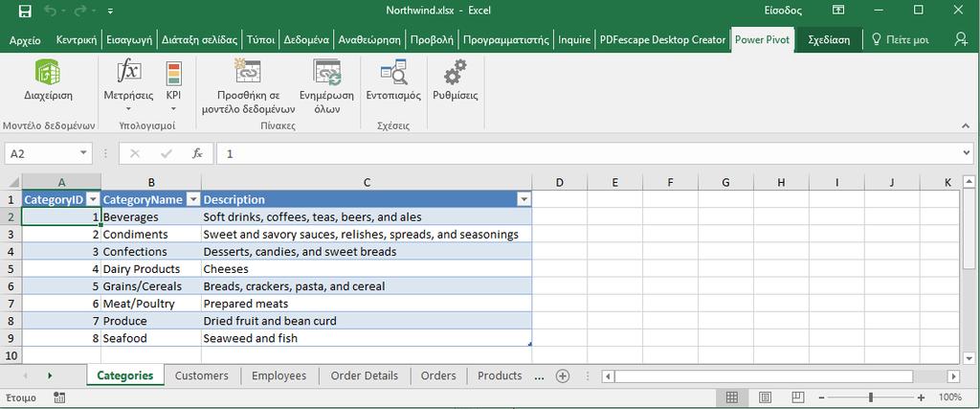The image size is (980, 409).
Task: Open the Measures (Μετρήσεις) menu
Action: [128, 85]
